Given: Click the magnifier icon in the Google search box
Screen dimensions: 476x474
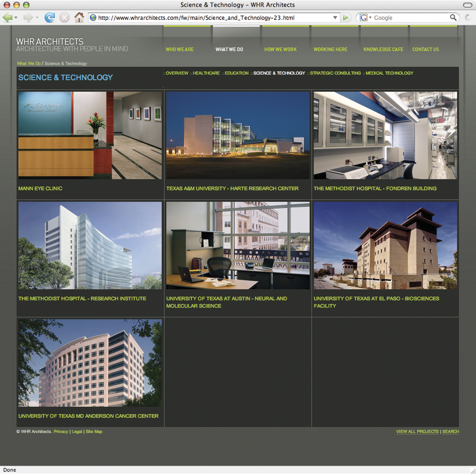Looking at the screenshot, I should tap(453, 17).
